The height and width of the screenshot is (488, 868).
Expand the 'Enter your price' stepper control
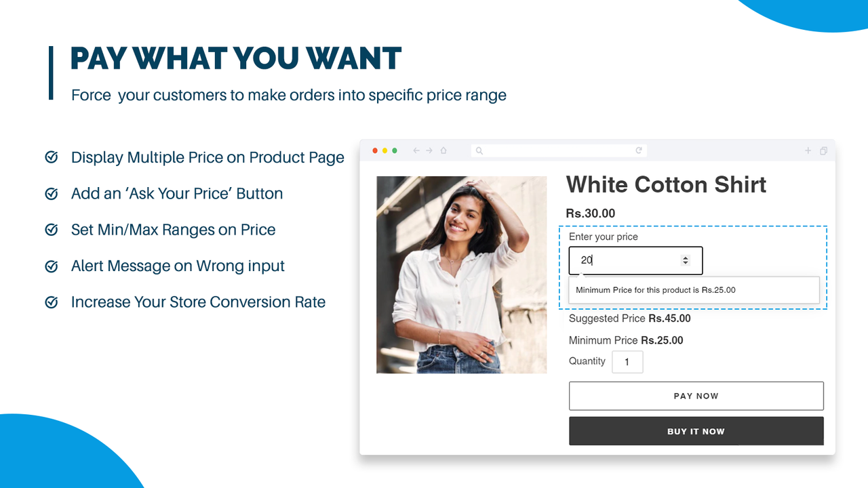click(685, 260)
